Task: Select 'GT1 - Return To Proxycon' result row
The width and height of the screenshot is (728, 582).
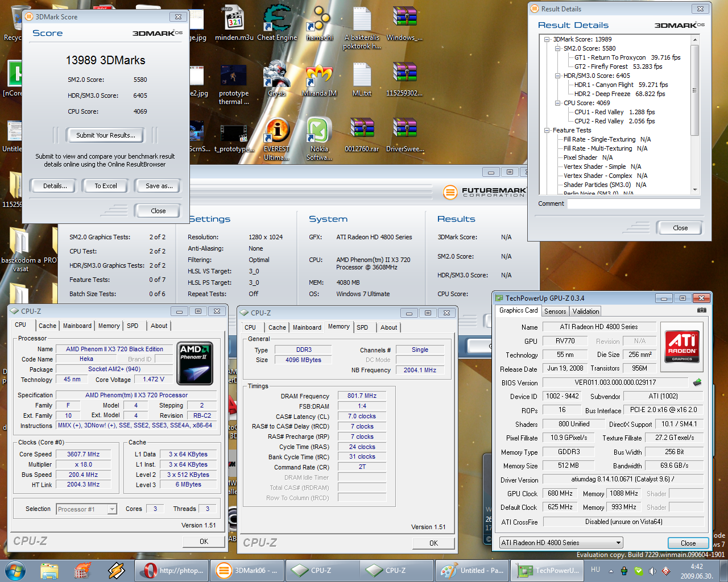Action: (627, 57)
